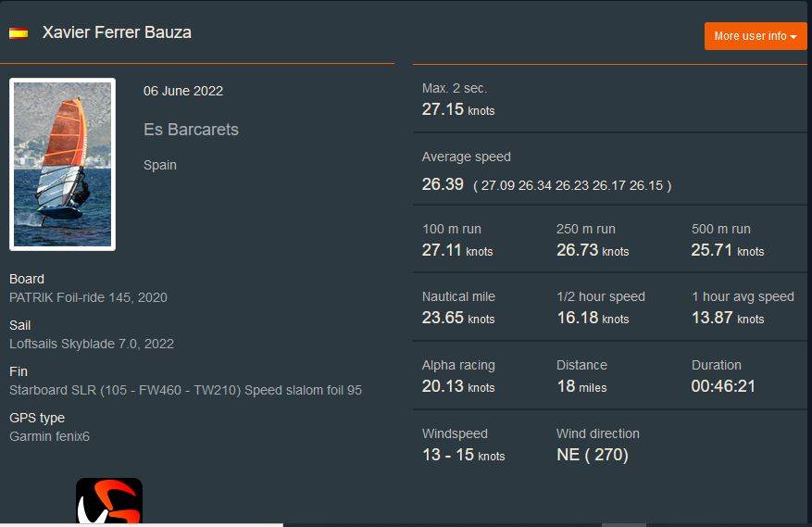Viewport: 812px width, 527px height.
Task: Click the Starboard SLR foil fin entry
Action: (x=185, y=390)
